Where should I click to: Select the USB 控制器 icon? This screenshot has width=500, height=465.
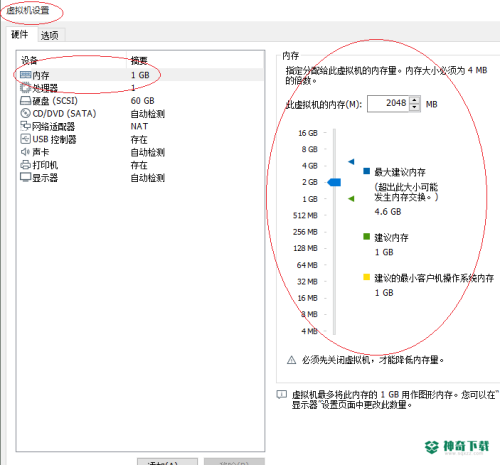click(25, 139)
